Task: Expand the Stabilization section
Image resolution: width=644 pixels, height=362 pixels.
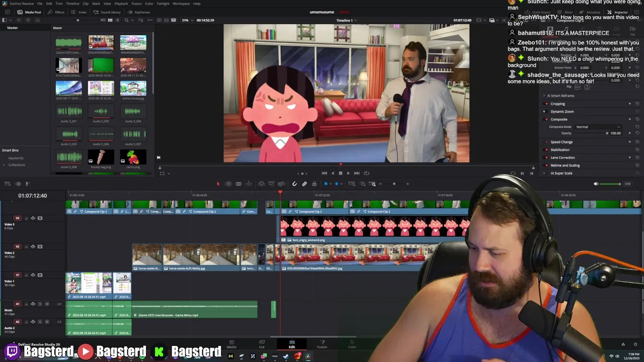Action: [560, 150]
